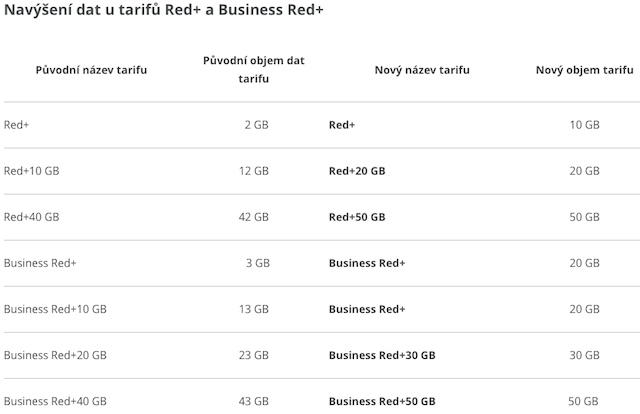Select the bold 'Business Red+50 GB' cell
This screenshot has height=414, width=640.
(x=381, y=401)
